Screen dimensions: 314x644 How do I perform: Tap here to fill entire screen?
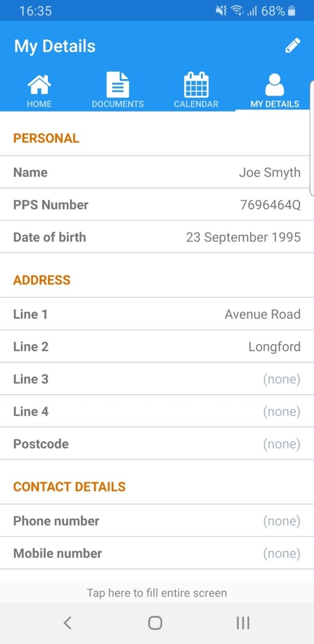pyautogui.click(x=156, y=592)
